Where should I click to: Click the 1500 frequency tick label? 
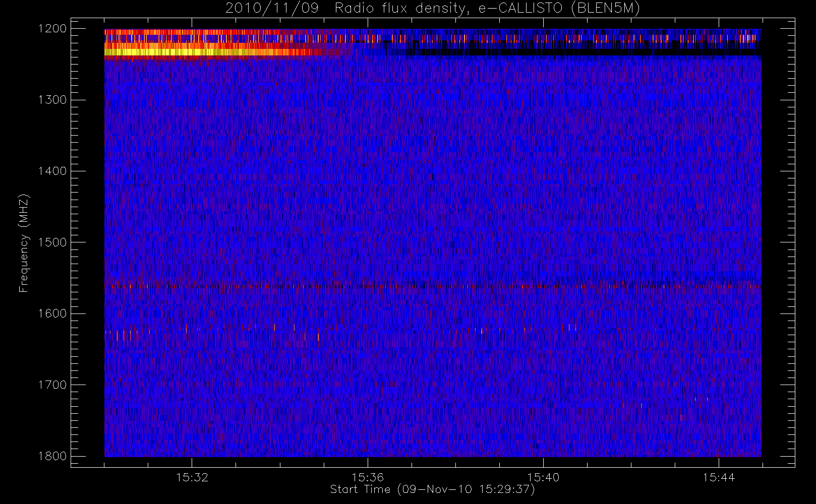tap(52, 242)
